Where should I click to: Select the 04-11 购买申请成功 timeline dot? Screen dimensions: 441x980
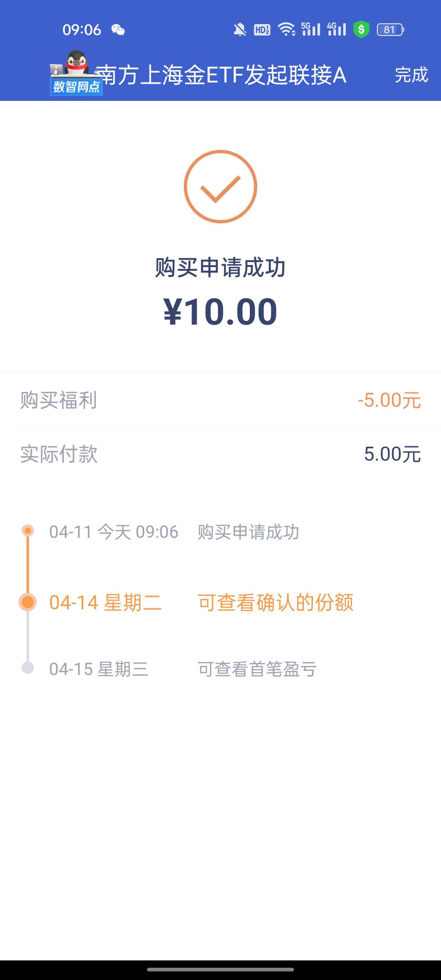28,531
